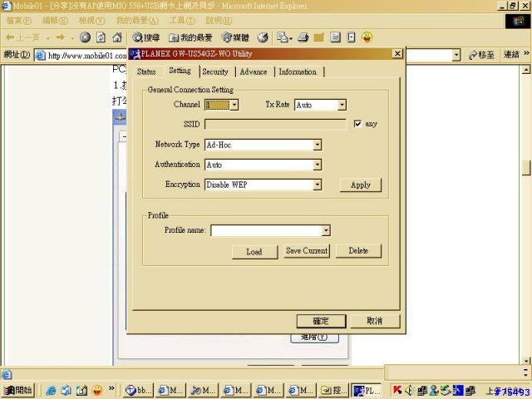Click the Messenger person tray icon
This screenshot has width=532, height=399.
point(434,391)
